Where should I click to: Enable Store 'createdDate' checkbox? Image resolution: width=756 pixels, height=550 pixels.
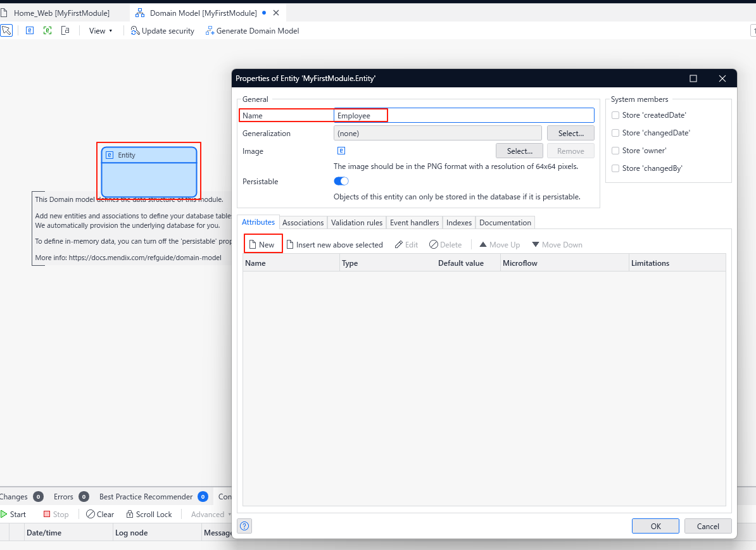coord(615,115)
